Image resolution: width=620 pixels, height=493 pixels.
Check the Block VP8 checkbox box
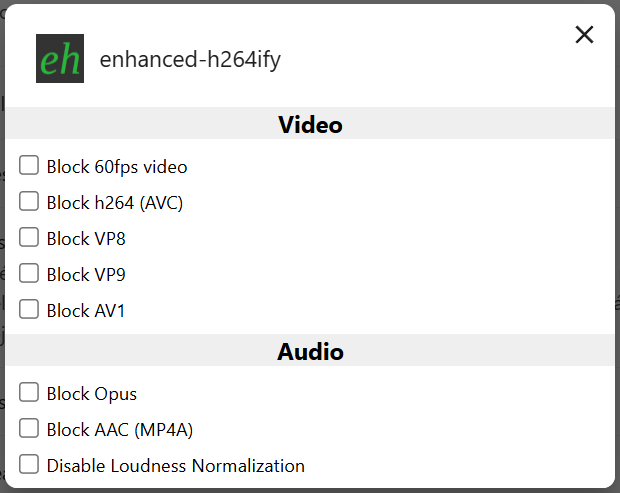point(29,238)
